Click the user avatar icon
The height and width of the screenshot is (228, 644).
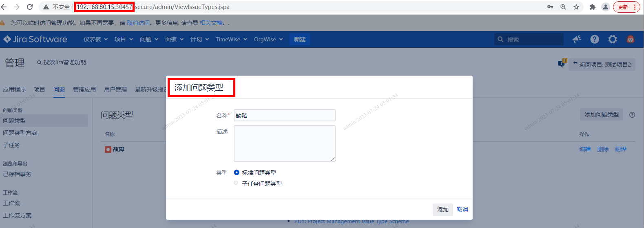[630, 39]
